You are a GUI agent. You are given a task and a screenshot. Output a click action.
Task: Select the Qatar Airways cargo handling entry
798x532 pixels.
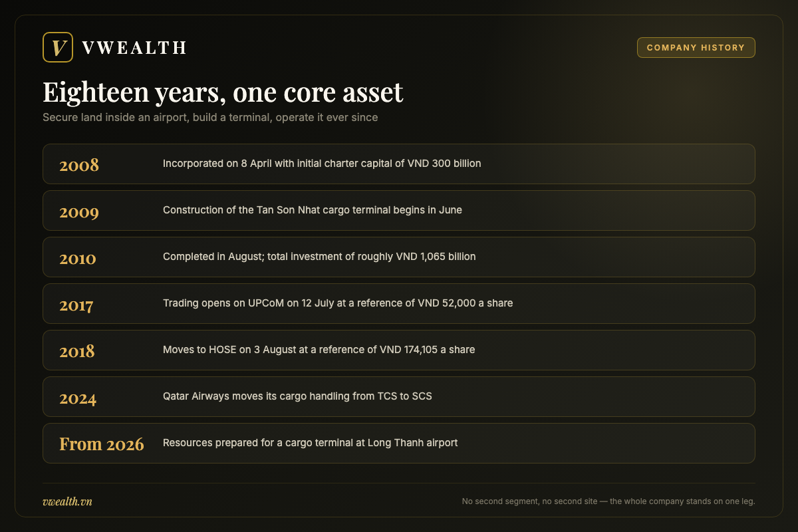(297, 396)
